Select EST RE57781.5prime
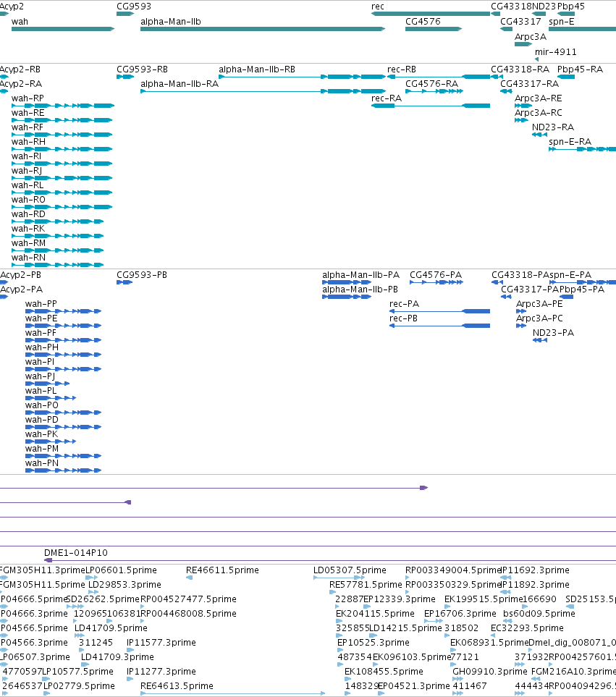Image resolution: width=616 pixels, height=697 pixels. point(333,591)
